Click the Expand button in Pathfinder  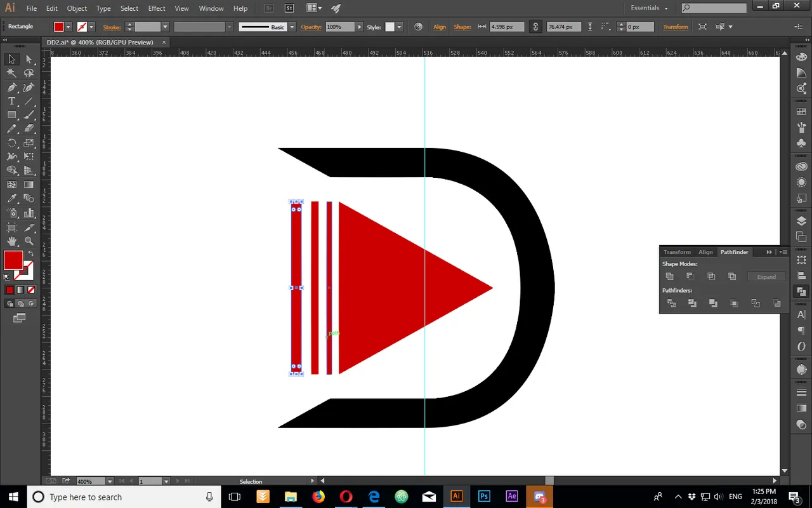tap(766, 277)
